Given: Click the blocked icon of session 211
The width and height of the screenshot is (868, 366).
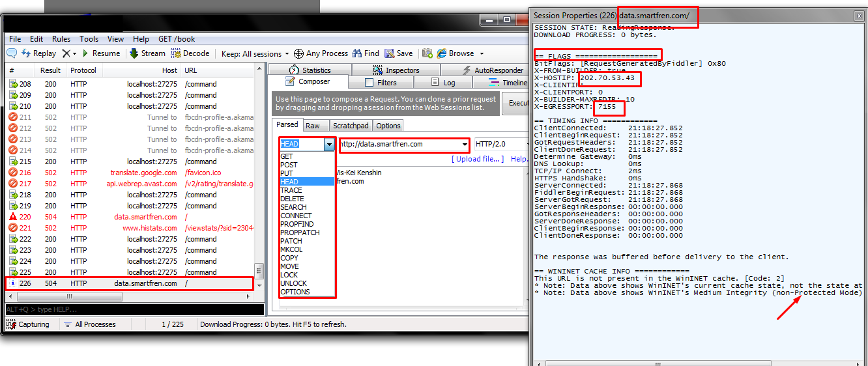Looking at the screenshot, I should pos(12,117).
